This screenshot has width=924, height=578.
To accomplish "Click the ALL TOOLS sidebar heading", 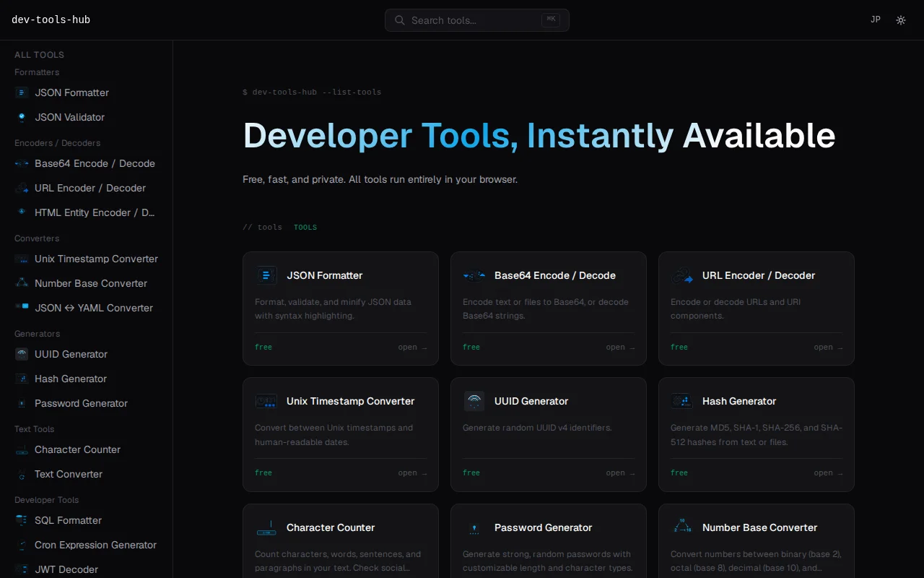I will [40, 55].
